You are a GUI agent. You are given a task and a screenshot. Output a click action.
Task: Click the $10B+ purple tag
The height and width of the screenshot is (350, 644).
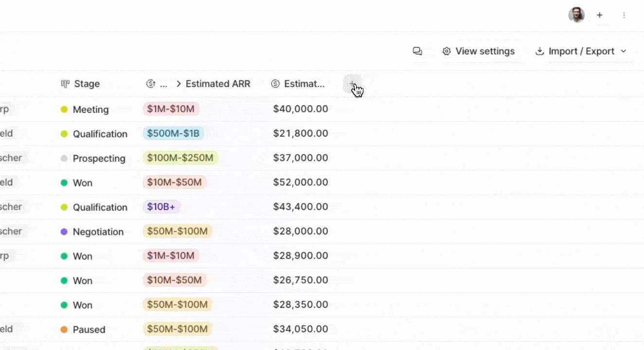[161, 207]
